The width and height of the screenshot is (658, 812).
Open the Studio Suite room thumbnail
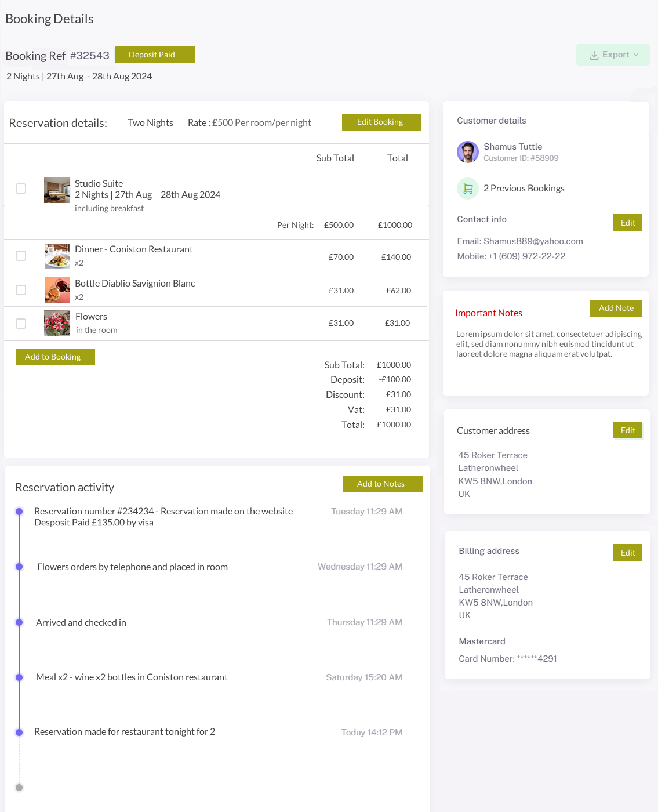(x=57, y=190)
